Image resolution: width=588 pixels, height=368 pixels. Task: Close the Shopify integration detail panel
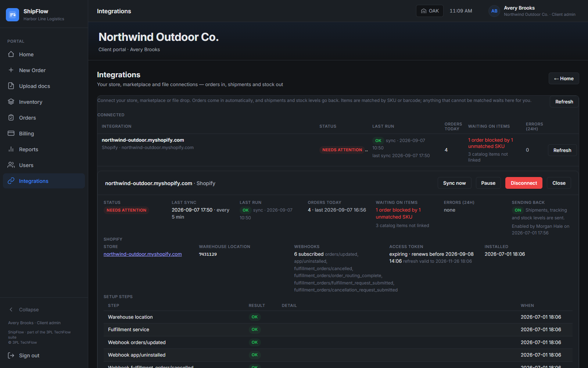(559, 183)
